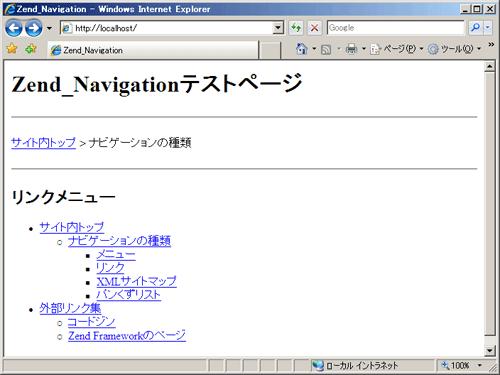The width and height of the screenshot is (500, 375).
Task: Click the 100% zoom level button
Action: point(456,366)
